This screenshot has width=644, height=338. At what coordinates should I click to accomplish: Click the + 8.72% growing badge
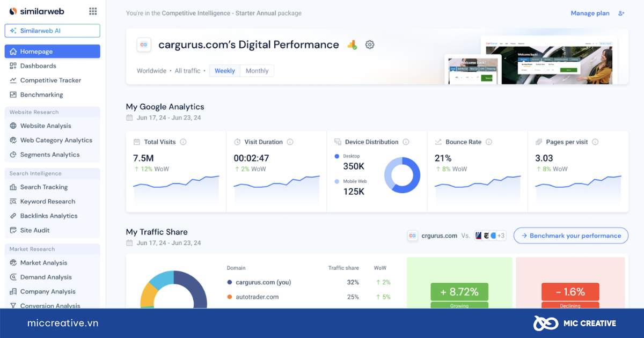pos(459,292)
